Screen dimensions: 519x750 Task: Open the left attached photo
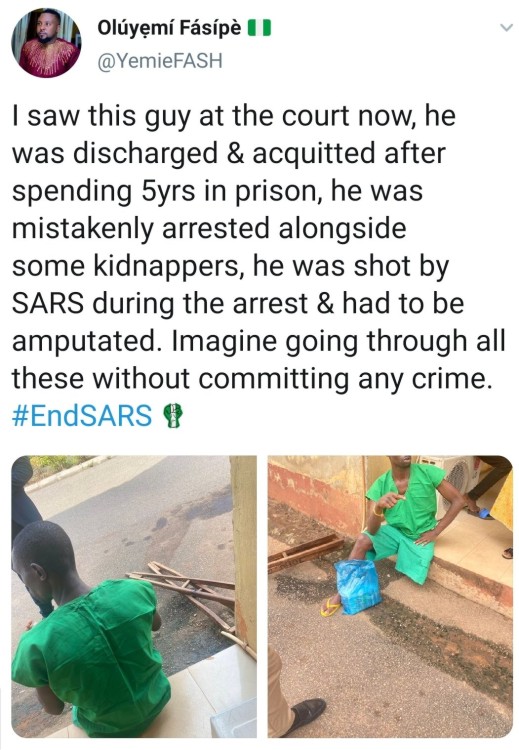click(134, 596)
